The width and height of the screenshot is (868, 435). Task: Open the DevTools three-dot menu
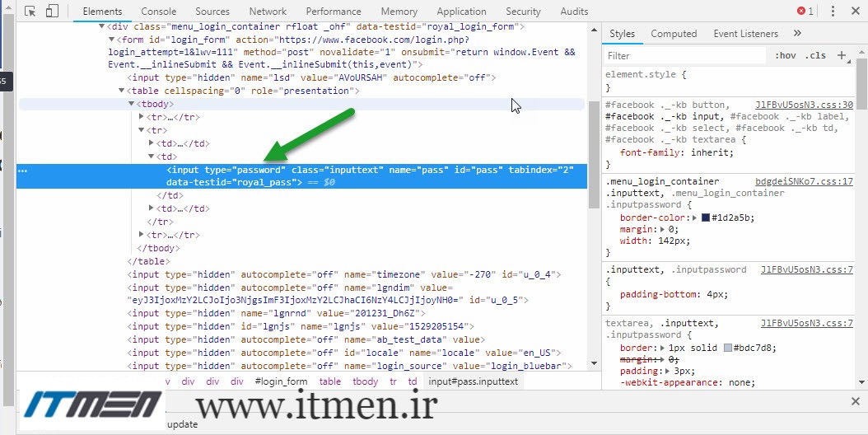click(x=833, y=11)
